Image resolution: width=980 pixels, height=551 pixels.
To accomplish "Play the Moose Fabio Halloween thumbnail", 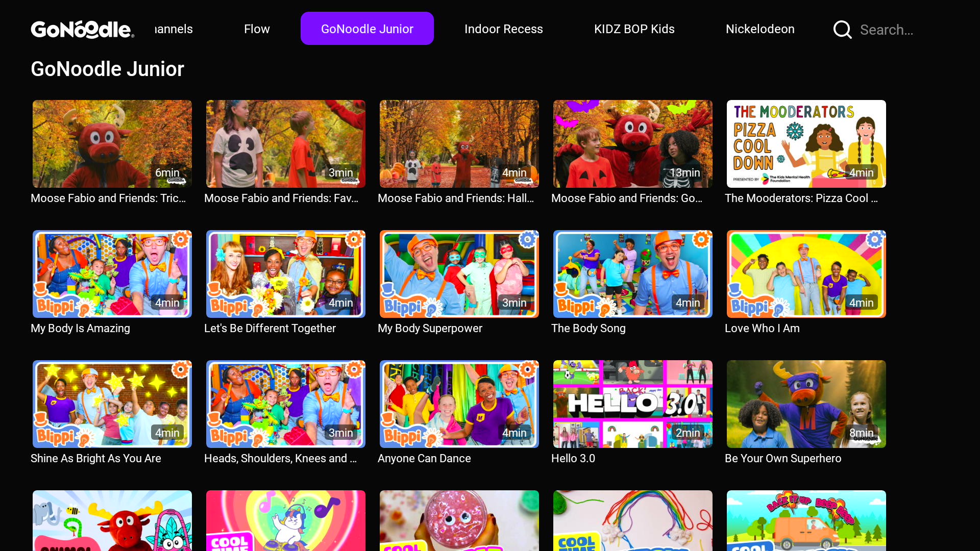I will pos(459,143).
